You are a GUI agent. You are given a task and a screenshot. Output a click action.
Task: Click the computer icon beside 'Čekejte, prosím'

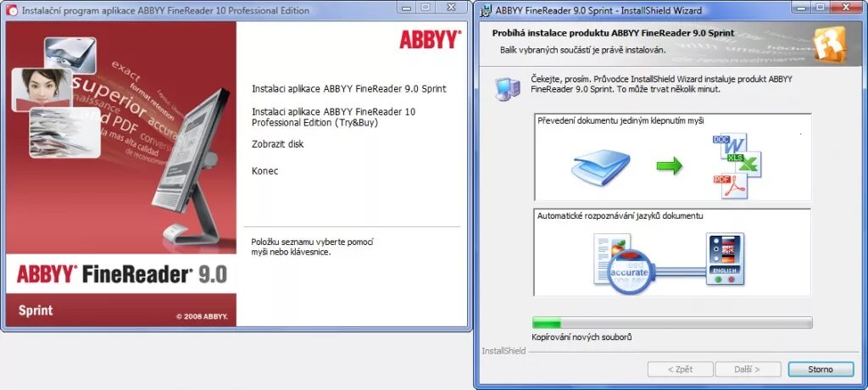(507, 89)
